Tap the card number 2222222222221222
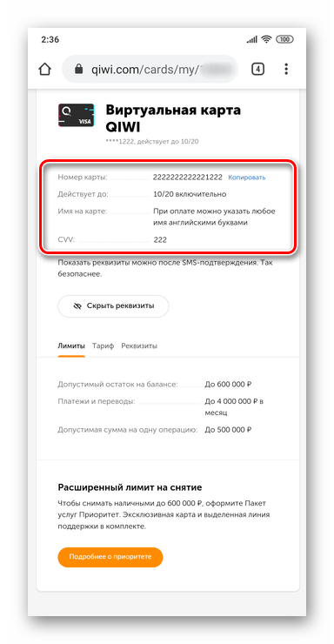This screenshot has height=644, width=334. tap(188, 178)
